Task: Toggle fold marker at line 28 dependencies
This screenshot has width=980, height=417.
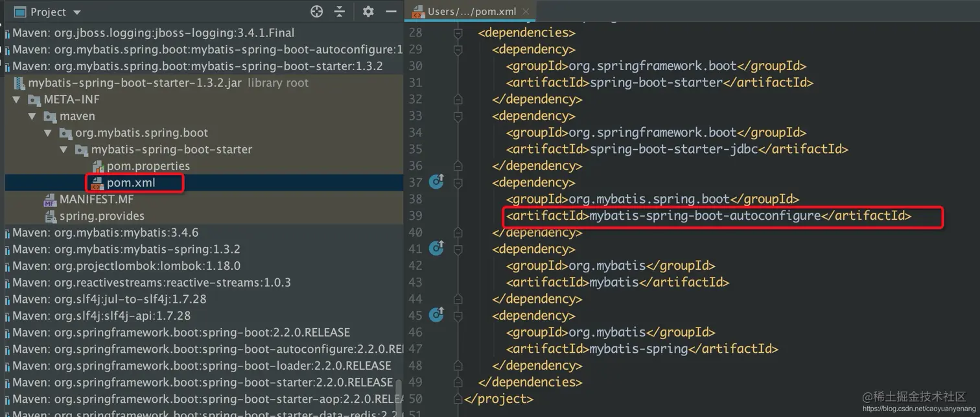Action: tap(458, 33)
